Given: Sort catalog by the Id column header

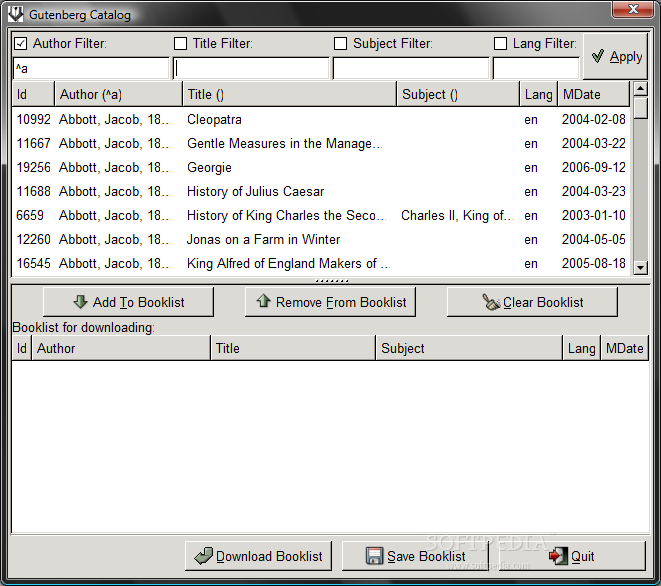Looking at the screenshot, I should [x=33, y=94].
